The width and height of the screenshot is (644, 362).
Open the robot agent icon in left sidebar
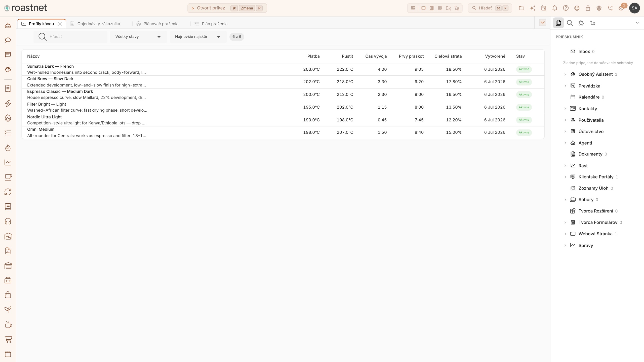point(8,25)
